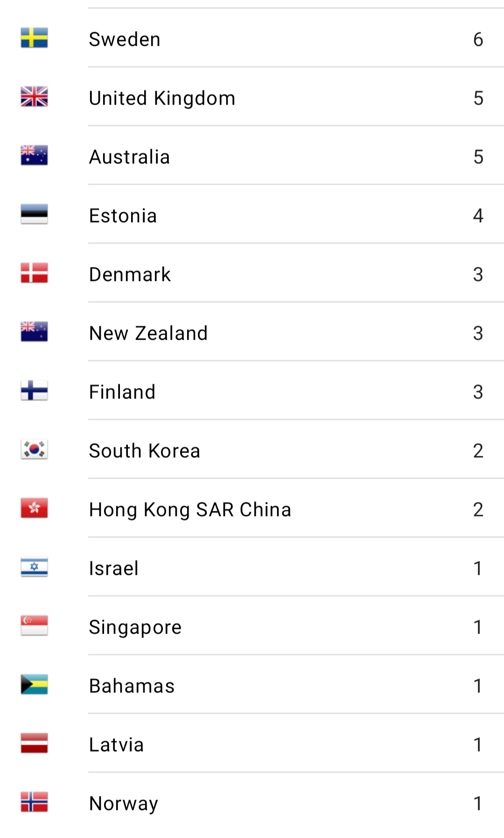Tap the South Korea flag icon

point(34,450)
